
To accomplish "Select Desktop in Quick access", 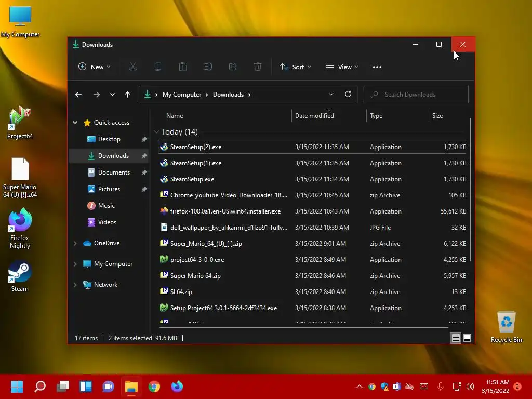I will (109, 139).
